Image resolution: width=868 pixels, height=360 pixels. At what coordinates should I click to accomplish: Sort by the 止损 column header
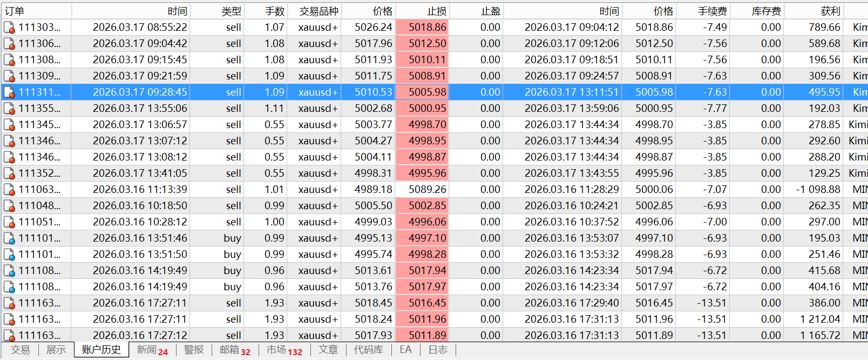[x=422, y=11]
